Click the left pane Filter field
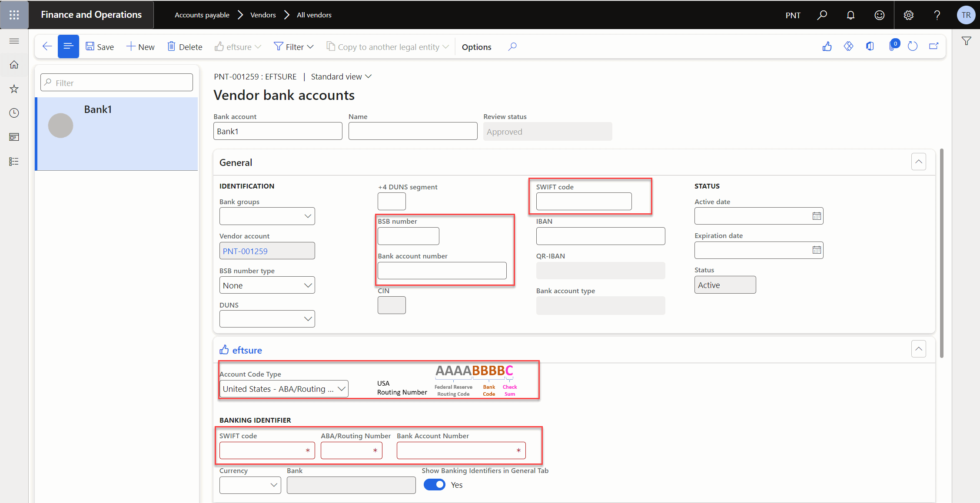This screenshot has height=503, width=980. coord(116,83)
